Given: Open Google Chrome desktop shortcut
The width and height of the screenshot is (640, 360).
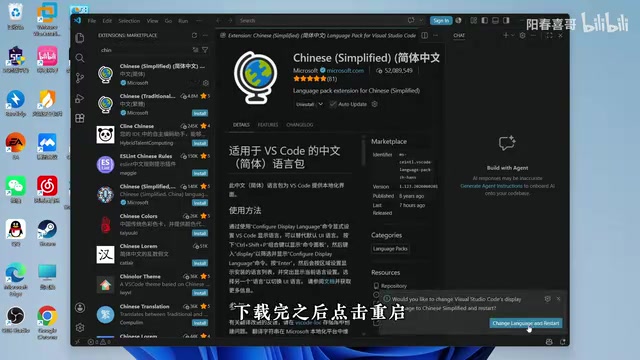Looking at the screenshot, I should [47, 322].
